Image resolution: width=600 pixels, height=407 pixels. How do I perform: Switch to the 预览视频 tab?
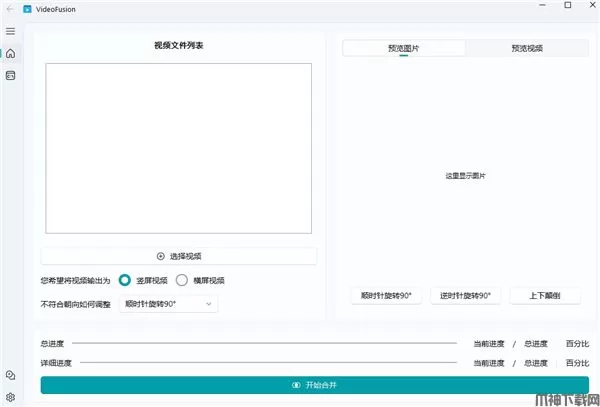(526, 48)
